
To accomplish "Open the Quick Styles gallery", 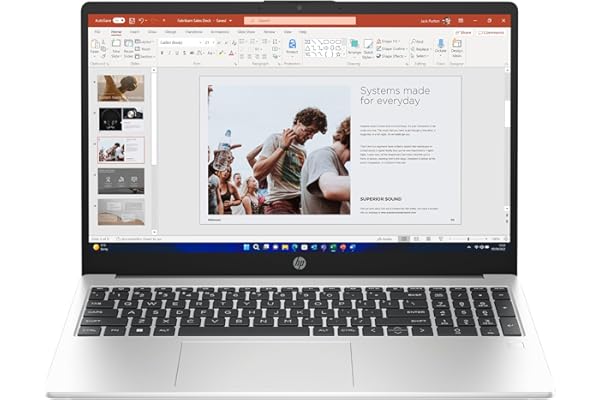I will click(x=368, y=49).
